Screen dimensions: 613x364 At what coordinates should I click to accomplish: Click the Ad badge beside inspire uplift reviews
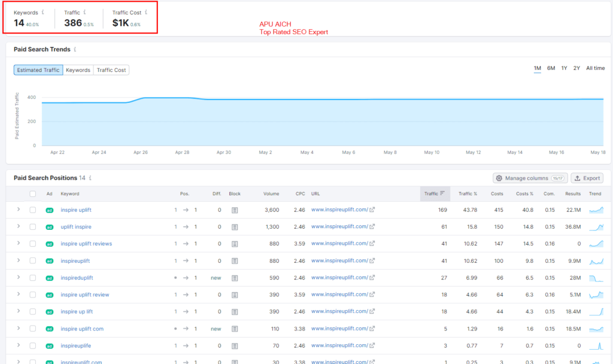(50, 244)
